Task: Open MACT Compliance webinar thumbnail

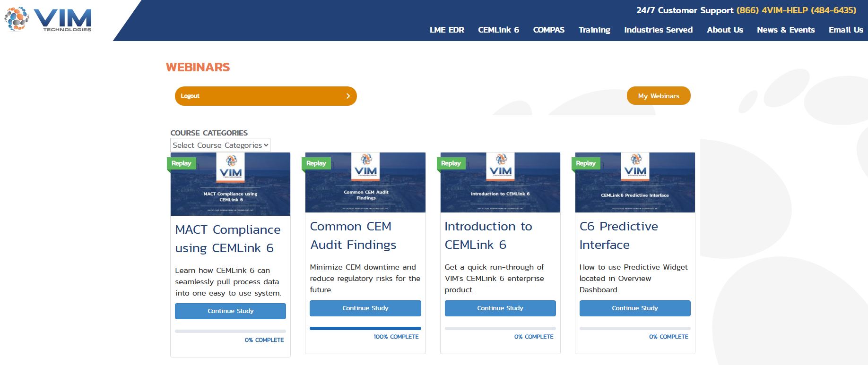Action: click(x=230, y=184)
